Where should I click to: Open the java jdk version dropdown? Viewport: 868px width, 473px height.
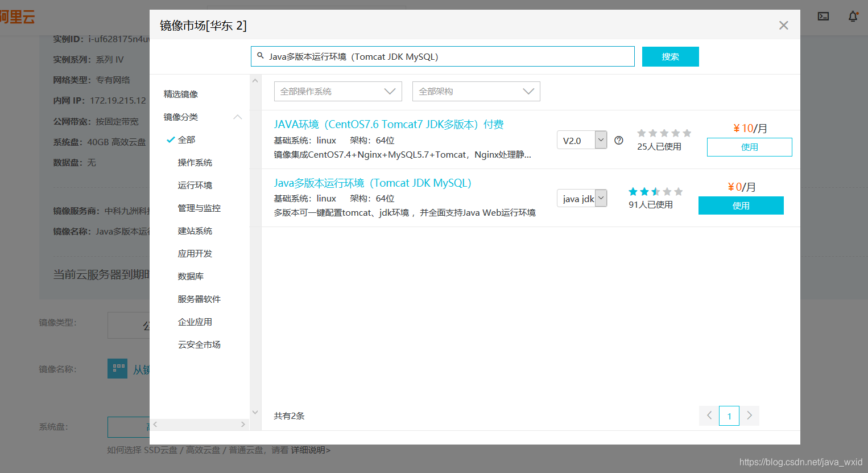coord(582,199)
